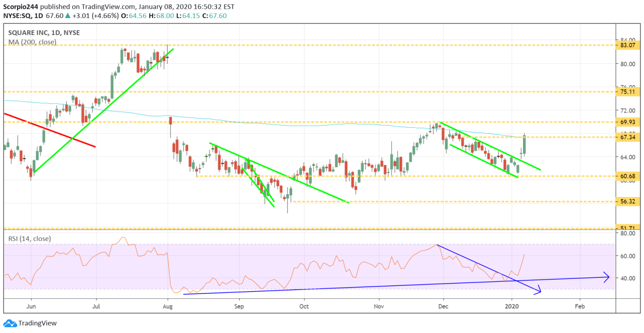Click 40.00 on the RSI scale
Screen dimensions: 644x333
627,278
